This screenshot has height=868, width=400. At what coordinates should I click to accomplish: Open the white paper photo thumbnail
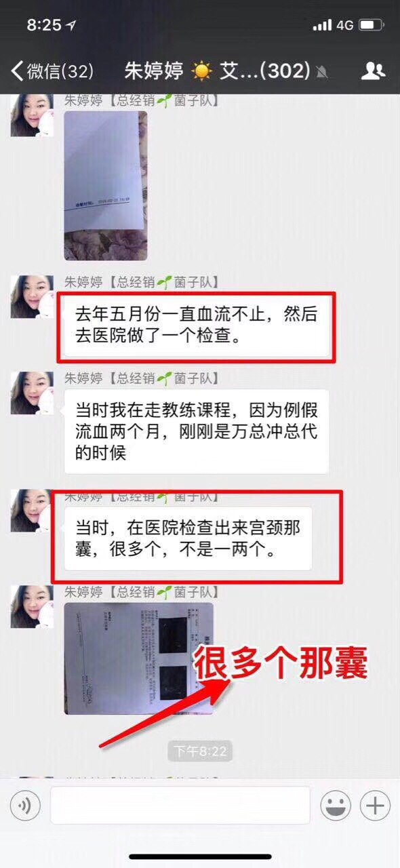106,186
